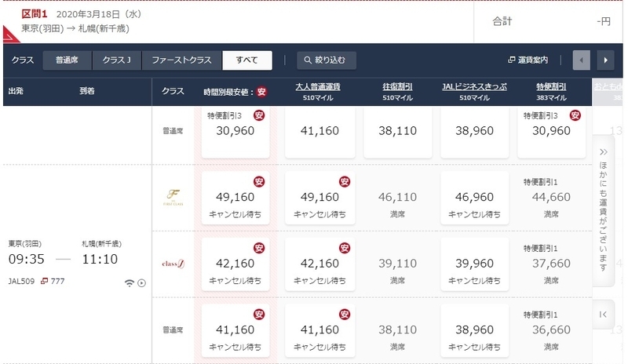Select Class J 39,960 business ticket fare
628x364 pixels.
click(x=475, y=264)
